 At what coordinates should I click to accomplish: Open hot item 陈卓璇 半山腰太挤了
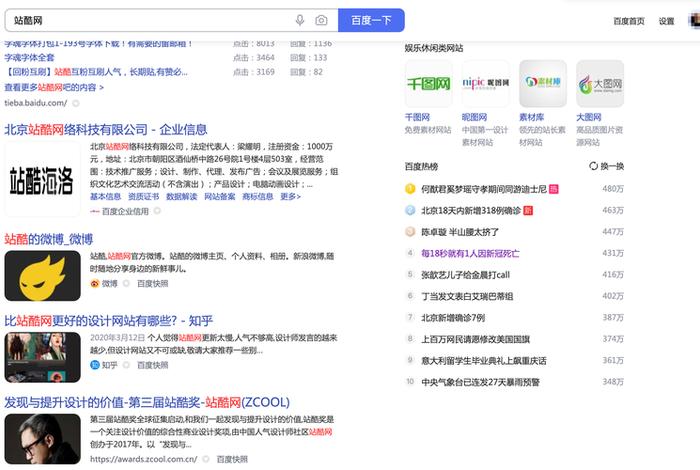coord(460,232)
